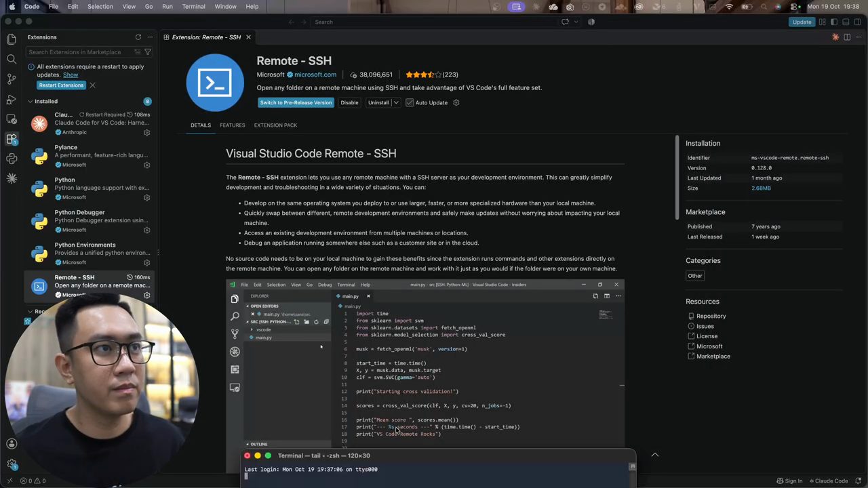Open the Extensions view icon
Viewport: 868px width, 488px height.
(12, 139)
